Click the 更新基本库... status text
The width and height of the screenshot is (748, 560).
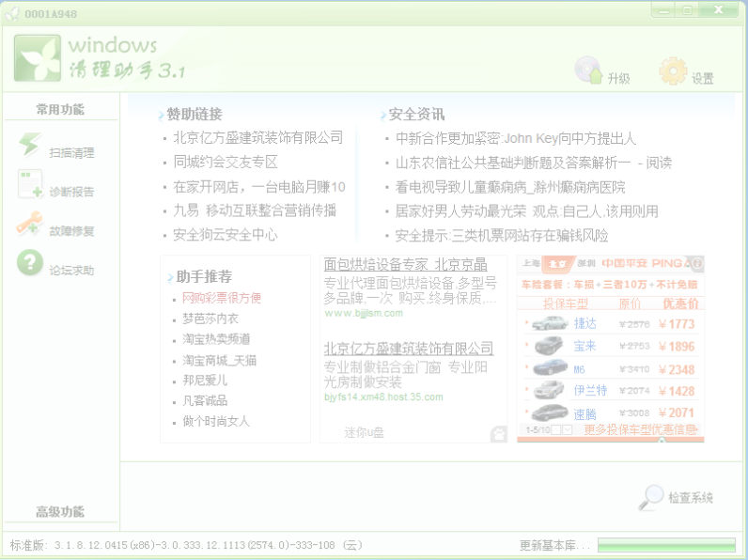pyautogui.click(x=554, y=545)
